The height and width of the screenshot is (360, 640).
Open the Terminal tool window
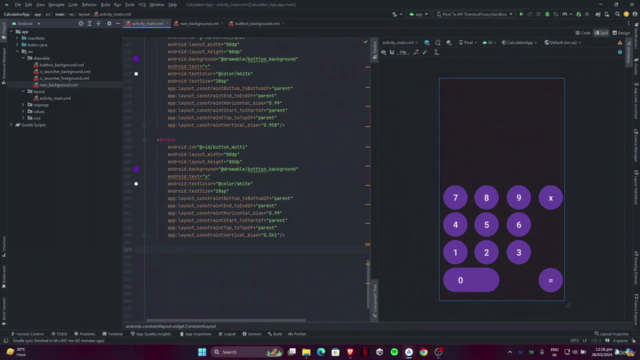click(113, 334)
